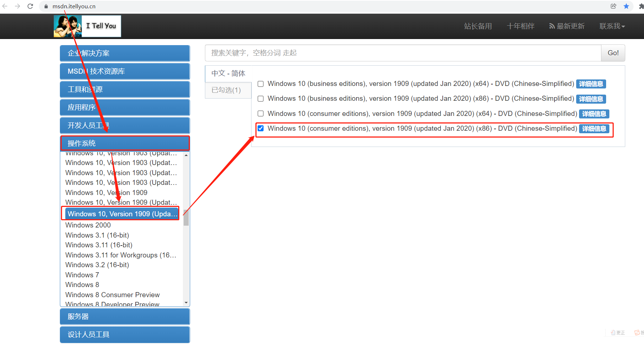Select Windows 3.11 (16-bit) entry

(x=99, y=245)
